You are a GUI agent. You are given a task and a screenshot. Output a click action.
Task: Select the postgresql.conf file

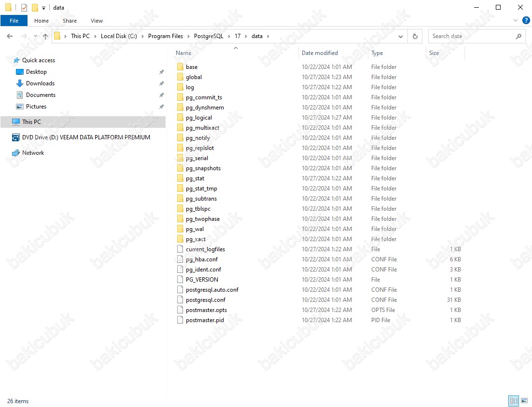[x=205, y=300]
